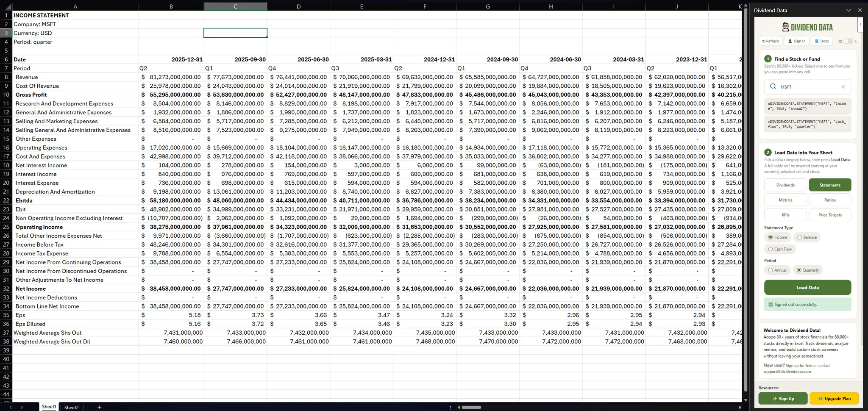
Task: Select the Ratios data category
Action: [x=830, y=200]
